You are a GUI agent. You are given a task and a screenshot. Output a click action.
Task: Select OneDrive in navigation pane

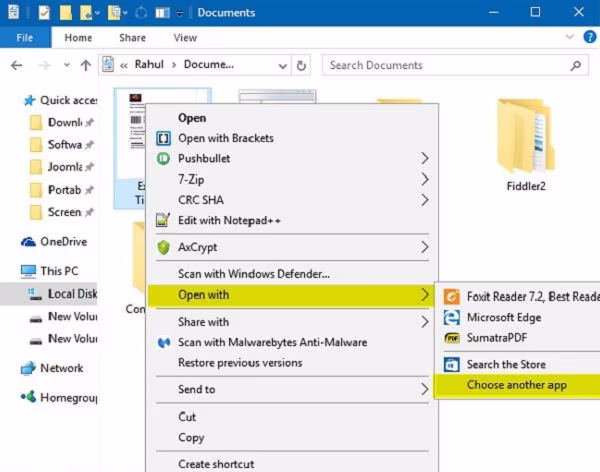click(54, 242)
